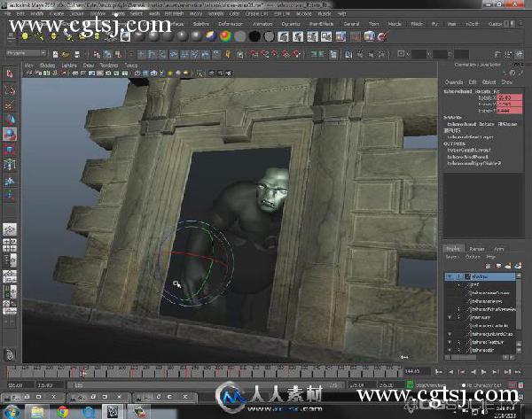The height and width of the screenshot is (419, 532).
Task: Click the open scene folder icon
Action: tap(66, 54)
